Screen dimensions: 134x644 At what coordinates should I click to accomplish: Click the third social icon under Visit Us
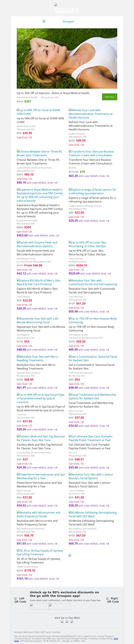(x=72, y=622)
